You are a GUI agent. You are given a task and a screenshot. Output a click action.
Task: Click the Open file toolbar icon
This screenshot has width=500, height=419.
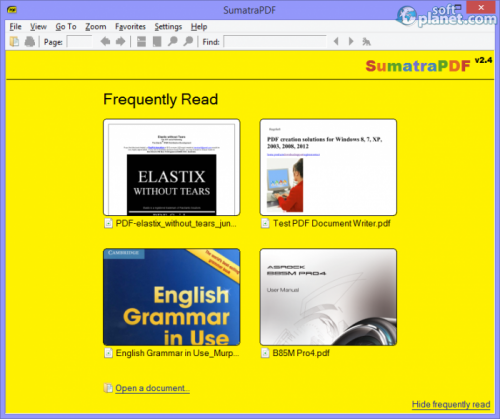[x=14, y=42]
